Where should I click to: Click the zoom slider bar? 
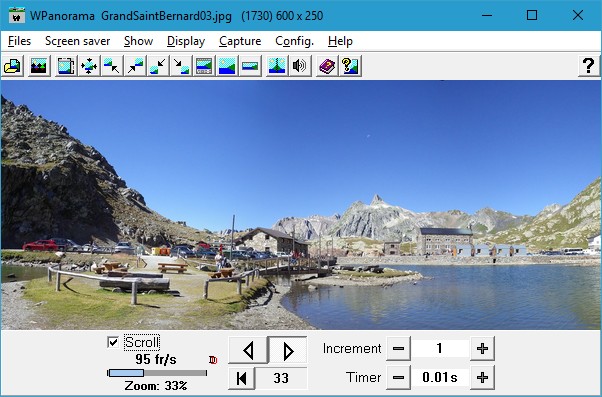157,373
